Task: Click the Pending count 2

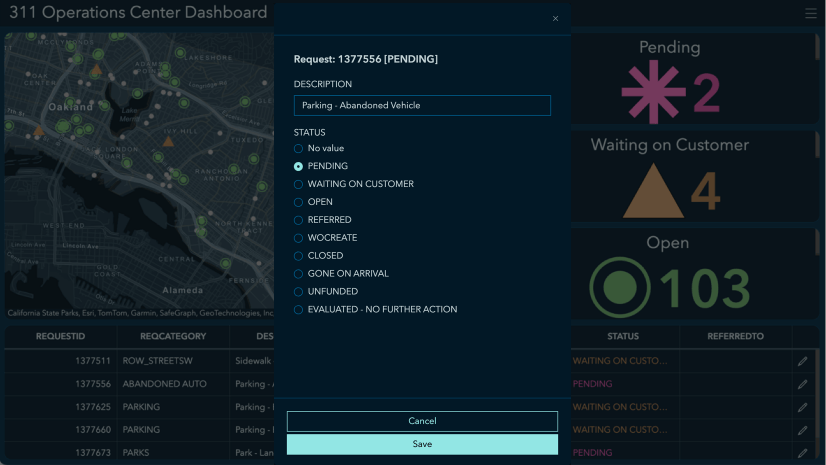Action: point(706,93)
